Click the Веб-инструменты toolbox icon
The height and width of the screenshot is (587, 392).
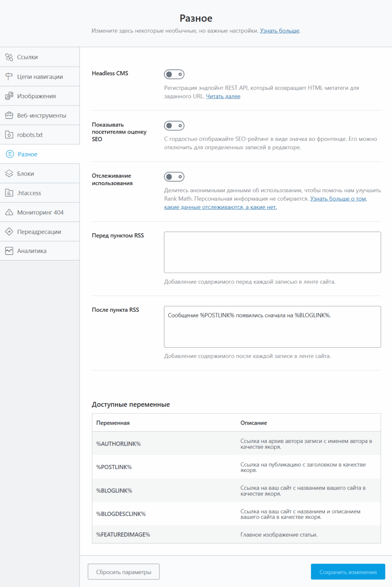pyautogui.click(x=9, y=115)
